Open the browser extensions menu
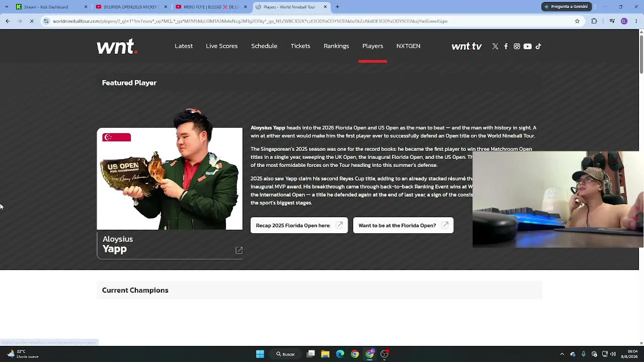This screenshot has width=644, height=362. pos(594,21)
